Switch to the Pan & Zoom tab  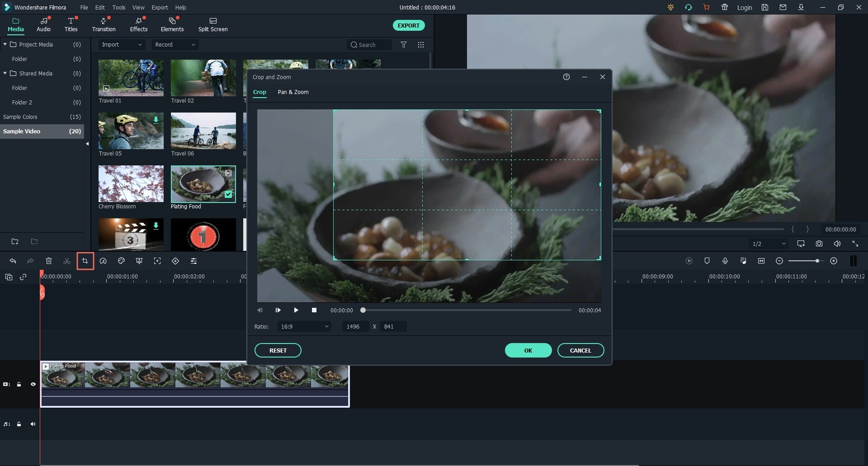click(x=292, y=92)
